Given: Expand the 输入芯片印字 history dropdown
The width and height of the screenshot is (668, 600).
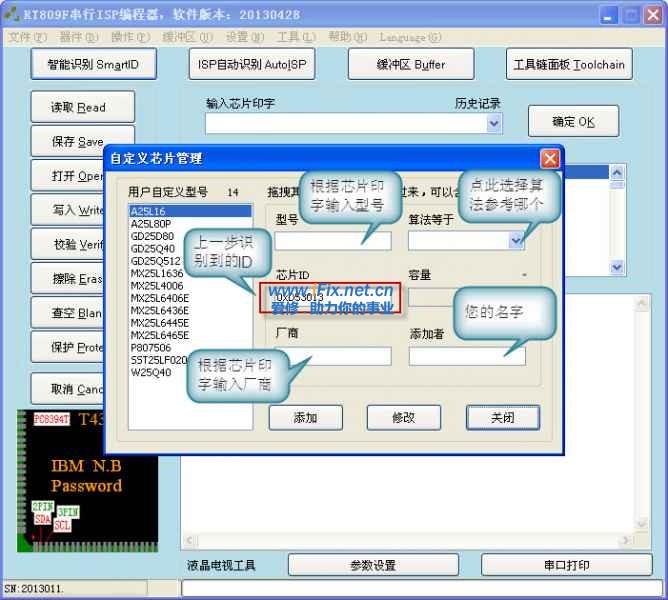Looking at the screenshot, I should coord(493,123).
